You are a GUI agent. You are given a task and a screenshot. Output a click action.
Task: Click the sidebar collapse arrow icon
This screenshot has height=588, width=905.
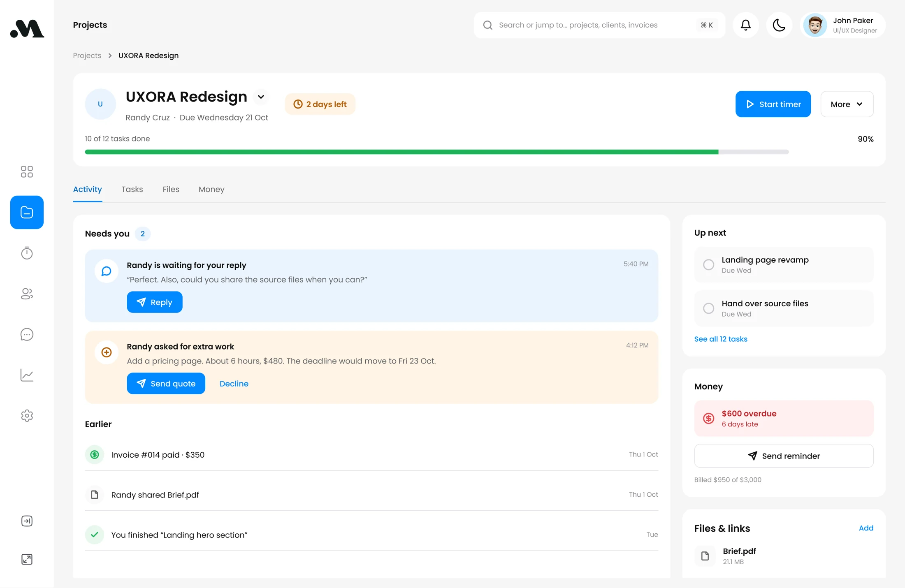27,521
